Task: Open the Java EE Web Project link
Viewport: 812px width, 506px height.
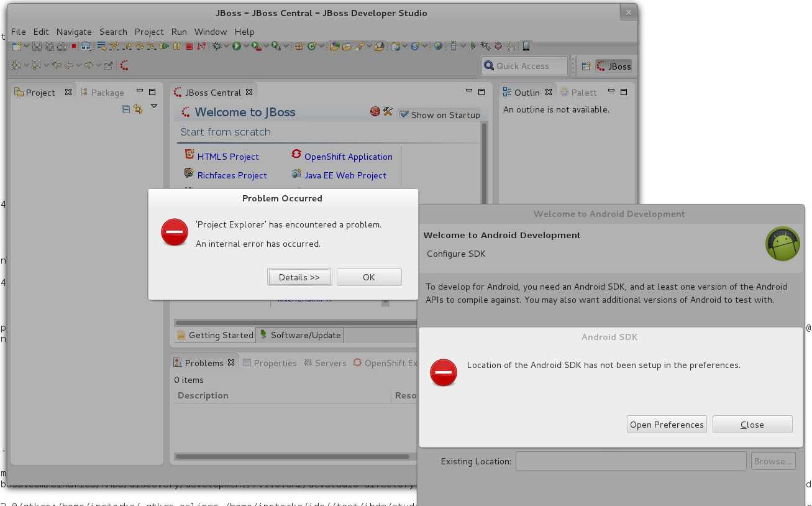Action: click(x=345, y=175)
